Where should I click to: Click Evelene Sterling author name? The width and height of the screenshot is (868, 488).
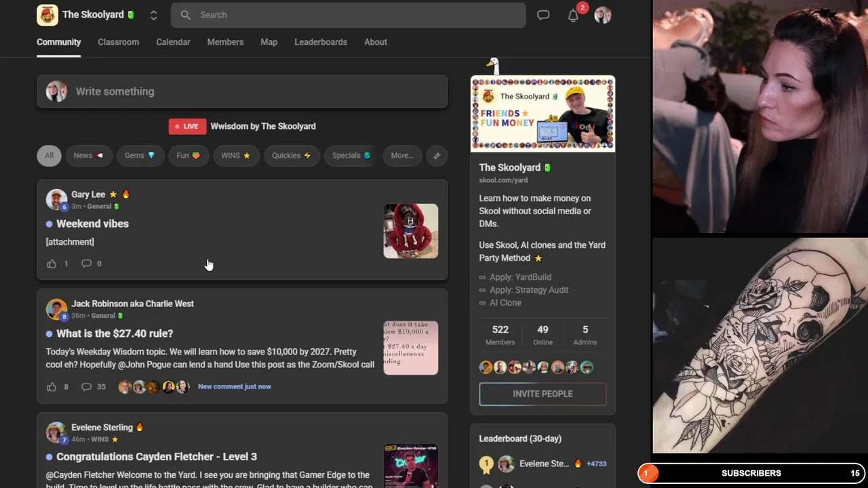(102, 427)
